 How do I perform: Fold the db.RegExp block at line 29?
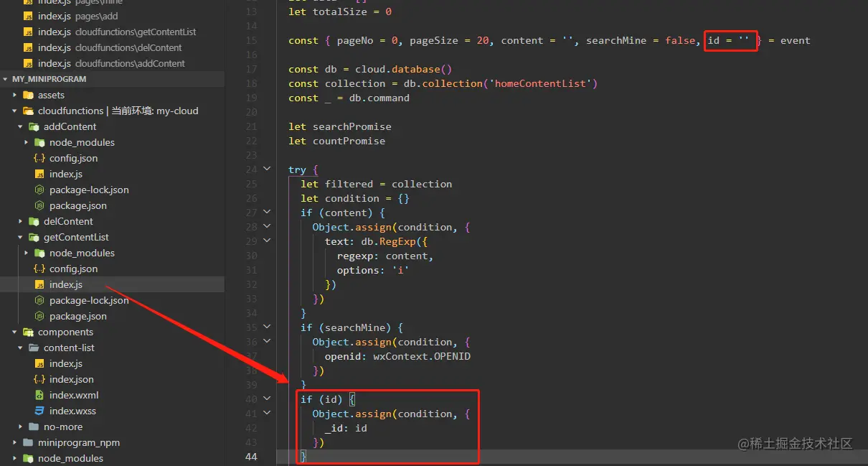point(267,241)
